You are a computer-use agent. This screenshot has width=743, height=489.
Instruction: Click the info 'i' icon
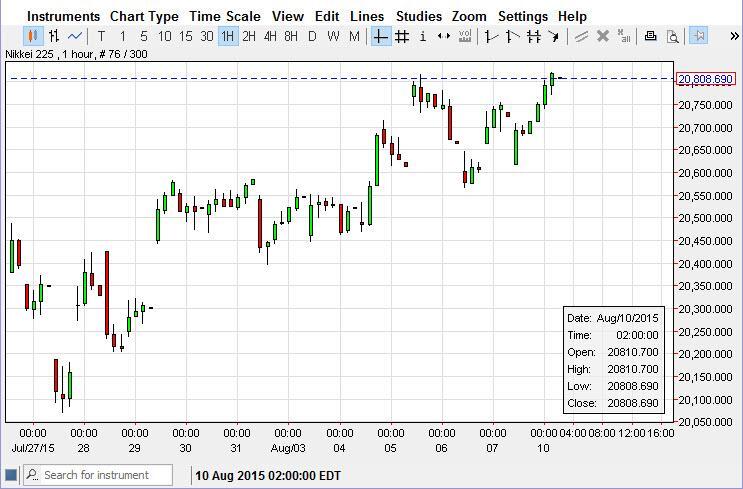pyautogui.click(x=423, y=37)
